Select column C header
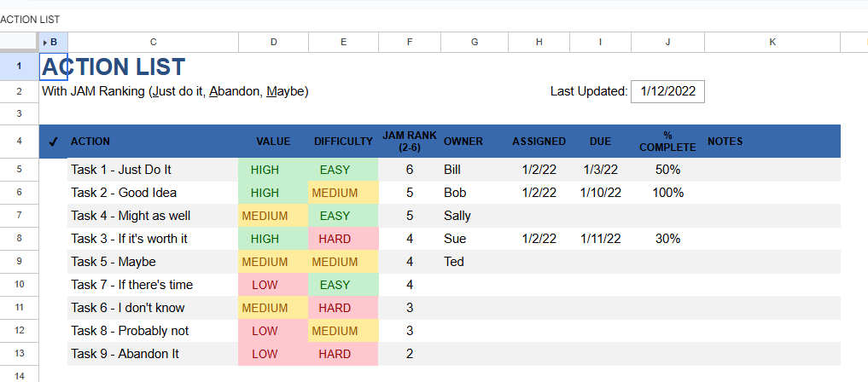868x382 pixels. pos(154,42)
